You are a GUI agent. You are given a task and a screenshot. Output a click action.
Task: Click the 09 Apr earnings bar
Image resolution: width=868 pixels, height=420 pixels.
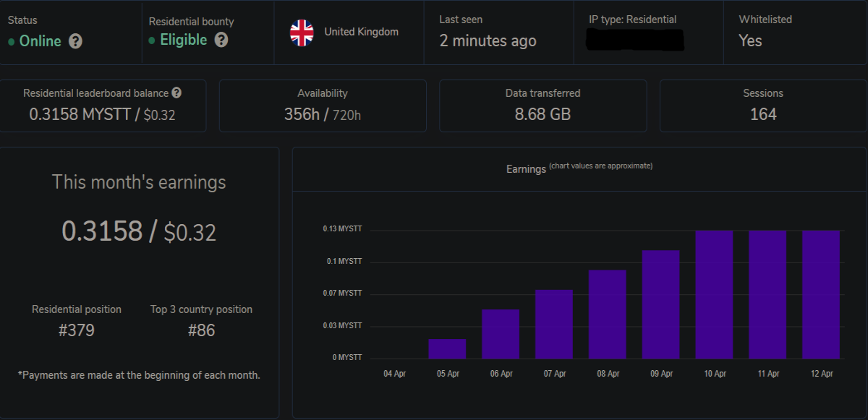[x=661, y=305]
